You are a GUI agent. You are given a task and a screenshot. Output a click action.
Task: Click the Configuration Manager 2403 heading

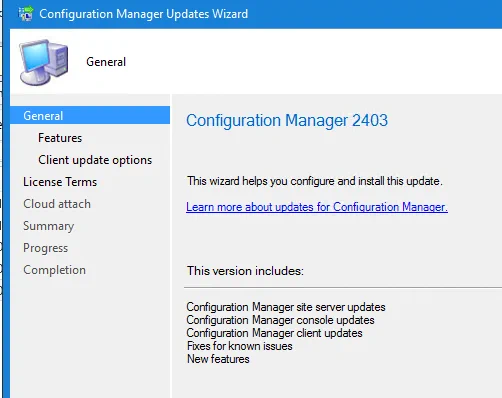pyautogui.click(x=287, y=120)
